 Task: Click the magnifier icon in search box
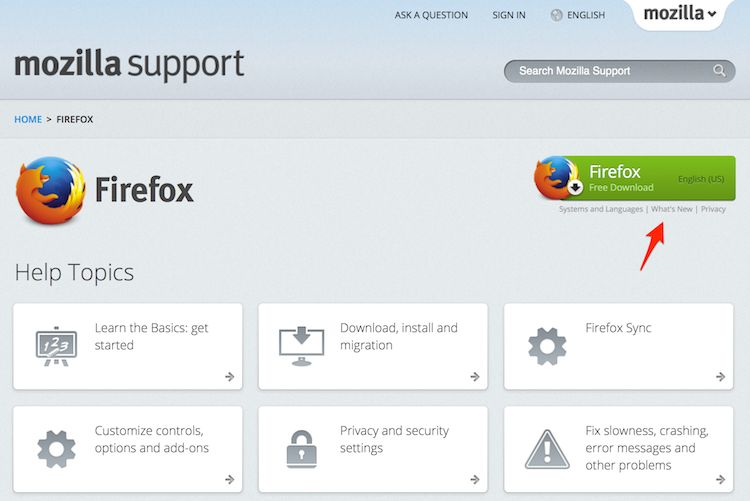coord(719,71)
